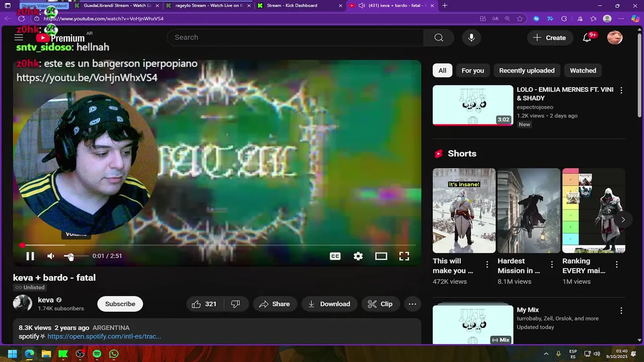
Task: Open the keva channel avatar
Action: click(23, 304)
